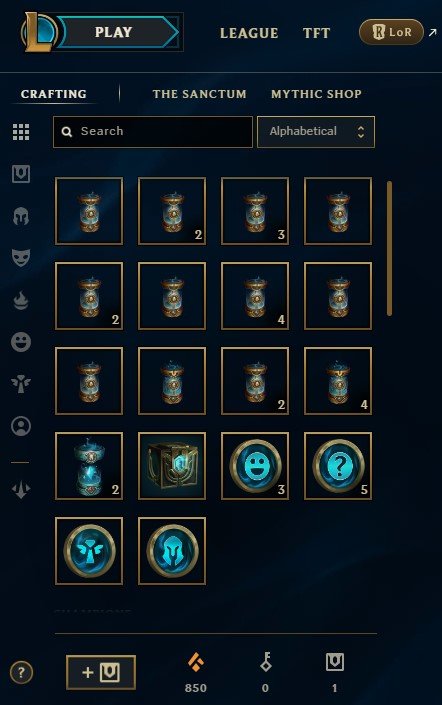The image size is (442, 705).
Task: Filter loot by champion helmet icon
Action: [21, 216]
